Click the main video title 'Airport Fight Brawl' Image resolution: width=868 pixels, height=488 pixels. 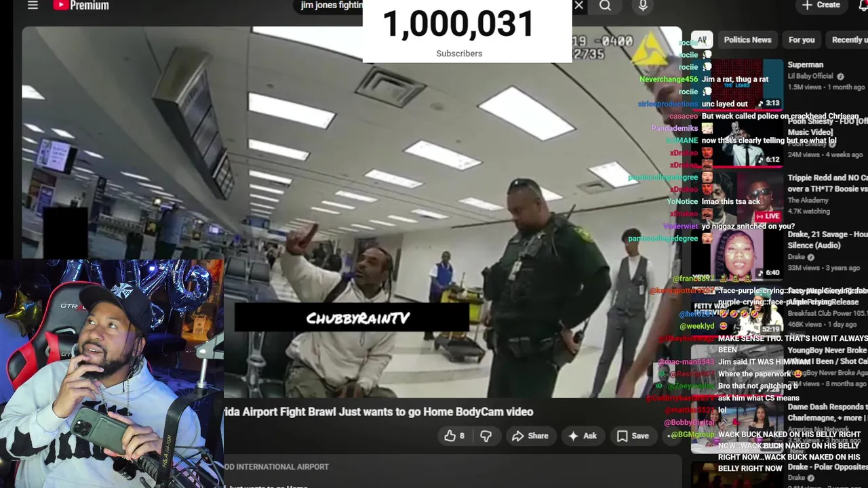point(378,412)
